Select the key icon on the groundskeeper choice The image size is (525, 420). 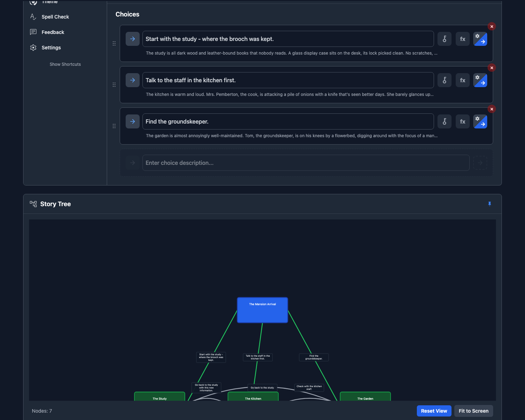click(x=444, y=121)
